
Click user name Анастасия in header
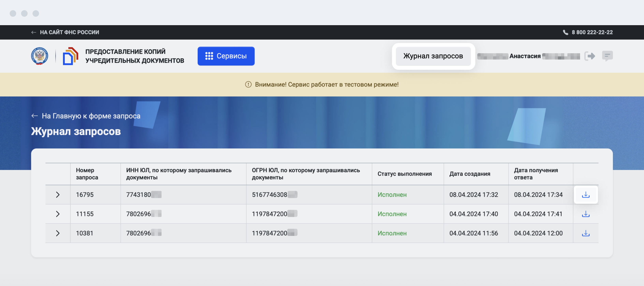tap(525, 56)
